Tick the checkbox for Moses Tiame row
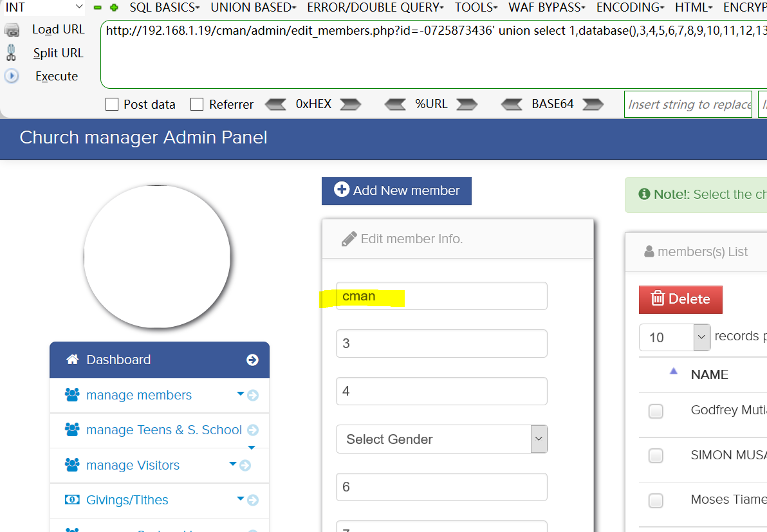Screen dimensions: 767x532 point(656,500)
